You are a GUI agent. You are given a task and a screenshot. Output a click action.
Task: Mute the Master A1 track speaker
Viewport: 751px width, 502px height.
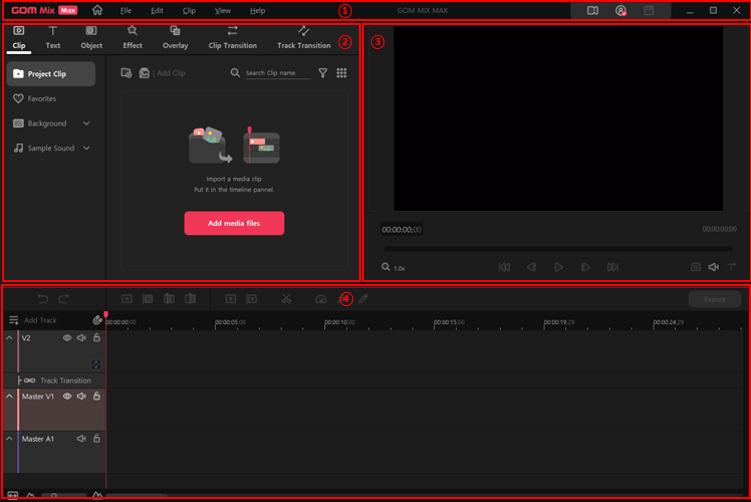pos(82,439)
